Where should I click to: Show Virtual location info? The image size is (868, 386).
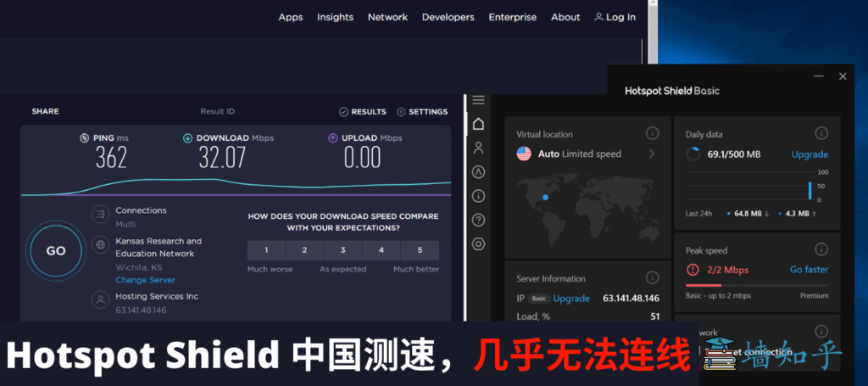(x=652, y=133)
